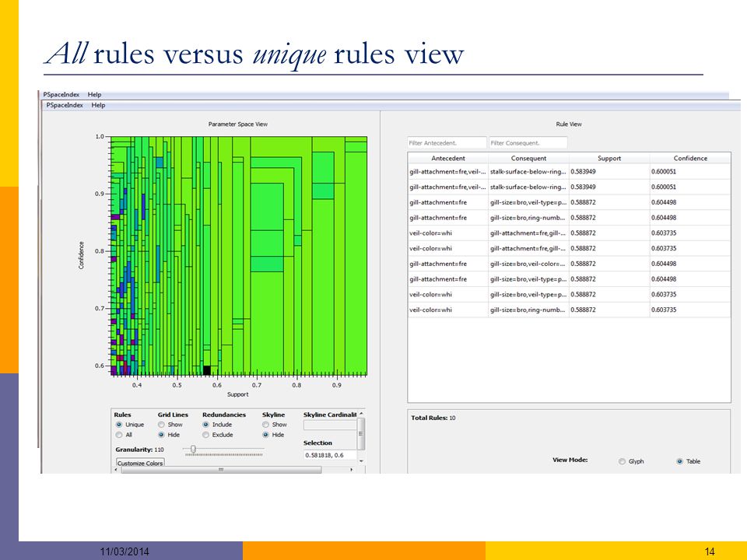Open the front window's PSpaceIndex menu

(65, 105)
